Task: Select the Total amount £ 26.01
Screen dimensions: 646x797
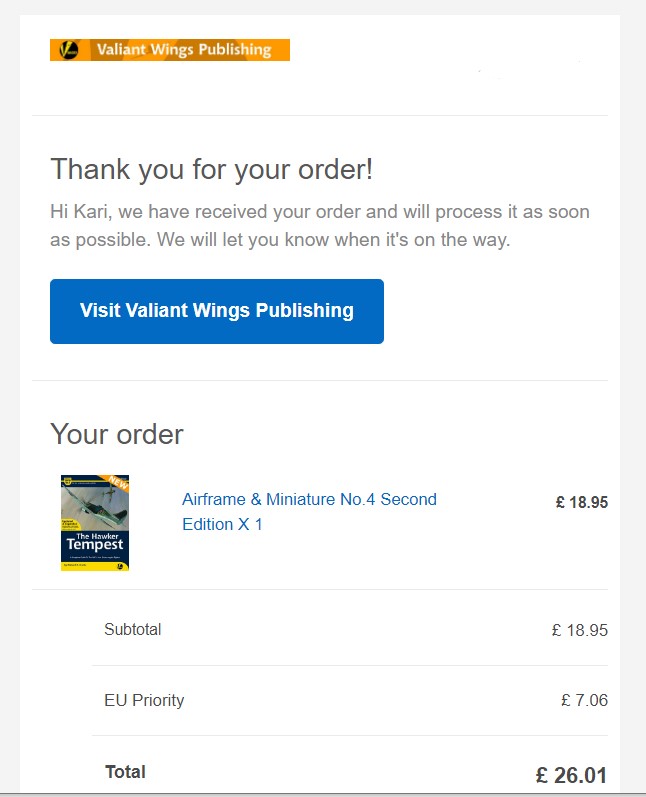Action: 571,775
